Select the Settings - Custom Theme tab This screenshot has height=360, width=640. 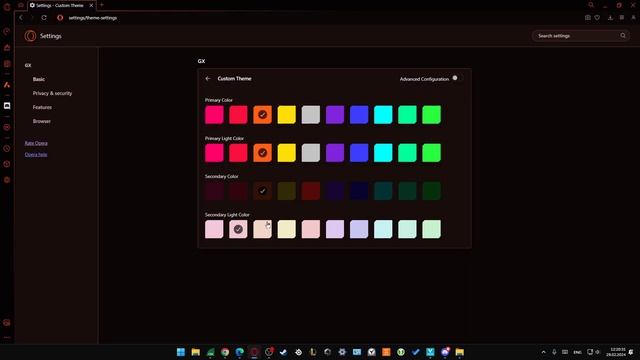point(62,5)
